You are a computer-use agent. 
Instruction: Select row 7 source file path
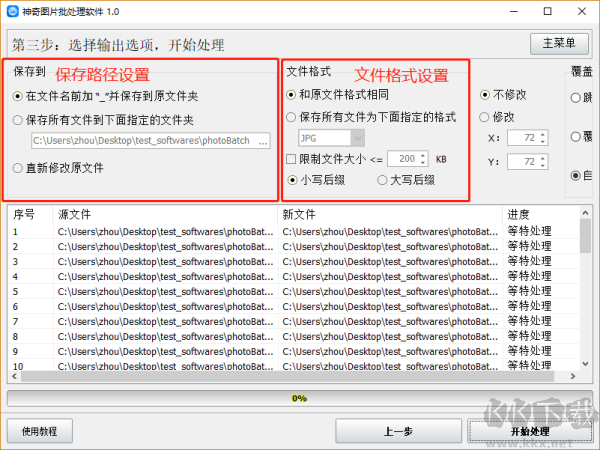(x=165, y=321)
